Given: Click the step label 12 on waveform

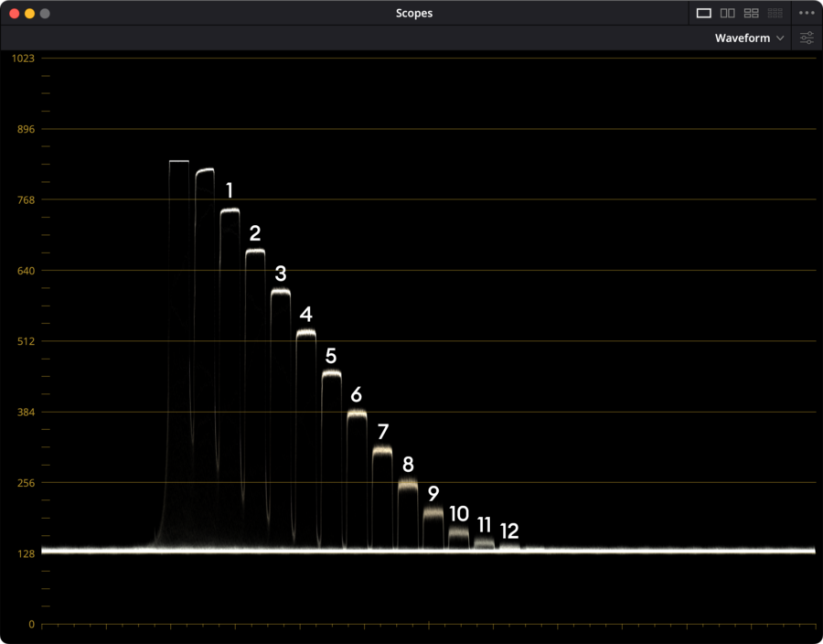Looking at the screenshot, I should [x=509, y=531].
